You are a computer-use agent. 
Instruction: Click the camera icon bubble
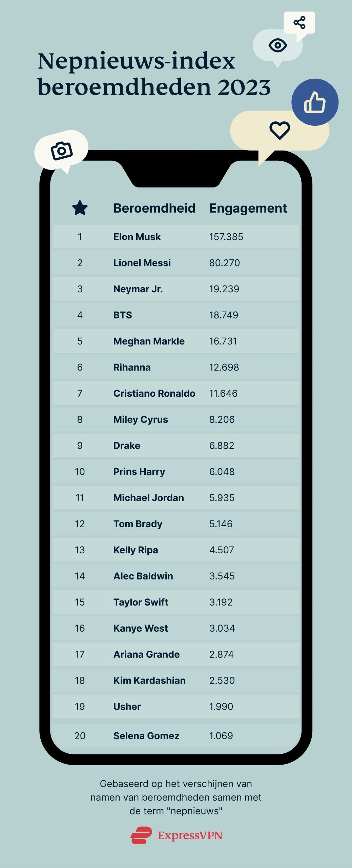click(62, 150)
